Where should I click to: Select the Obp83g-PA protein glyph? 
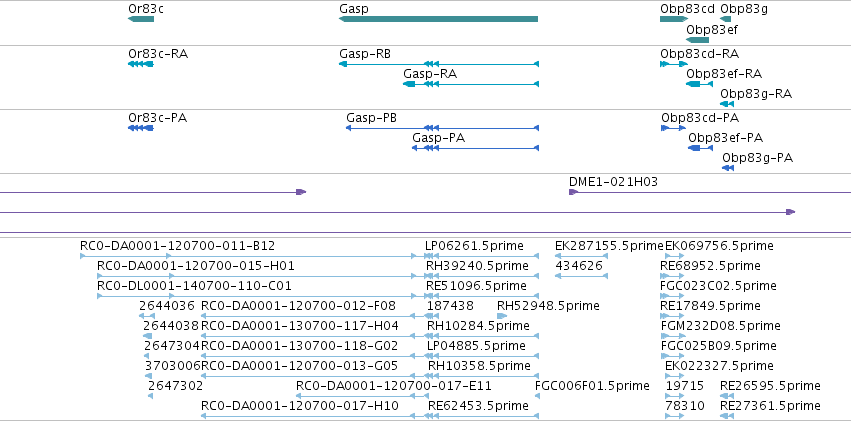pos(728,168)
